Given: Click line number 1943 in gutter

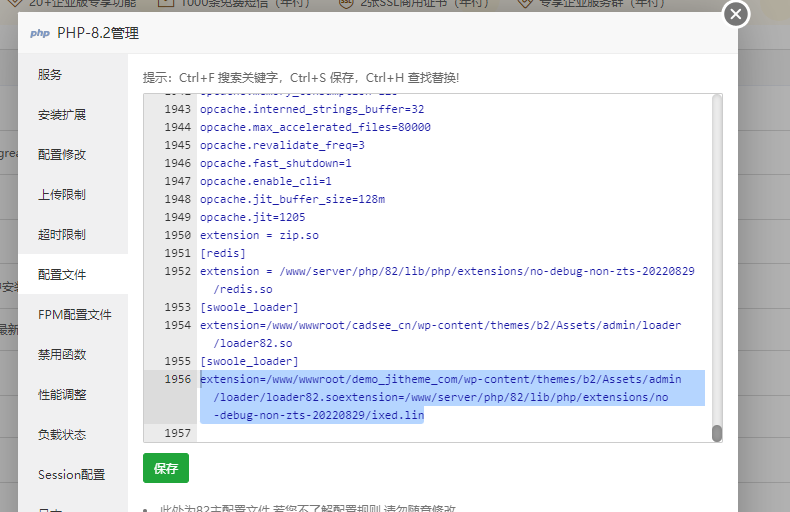Looking at the screenshot, I should point(177,109).
